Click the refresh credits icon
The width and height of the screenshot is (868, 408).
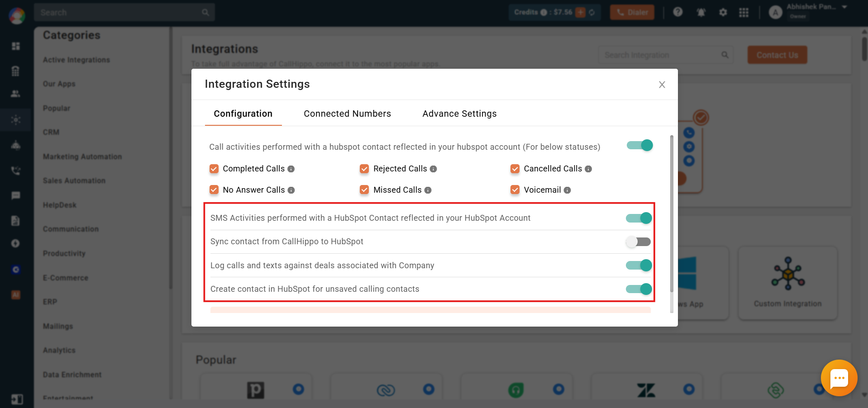pyautogui.click(x=592, y=12)
